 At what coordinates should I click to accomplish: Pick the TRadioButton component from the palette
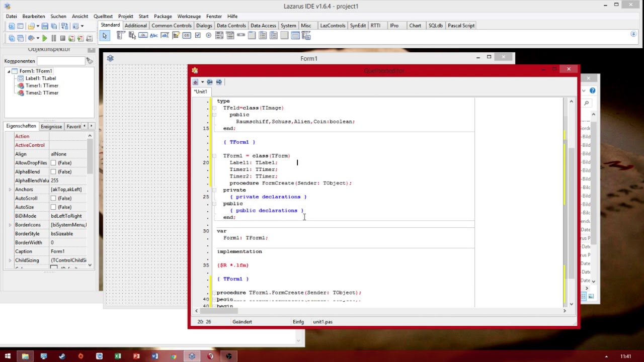pyautogui.click(x=208, y=35)
